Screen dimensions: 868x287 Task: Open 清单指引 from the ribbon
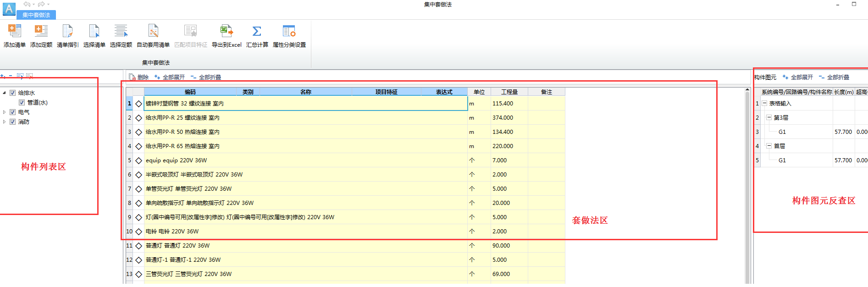click(67, 32)
